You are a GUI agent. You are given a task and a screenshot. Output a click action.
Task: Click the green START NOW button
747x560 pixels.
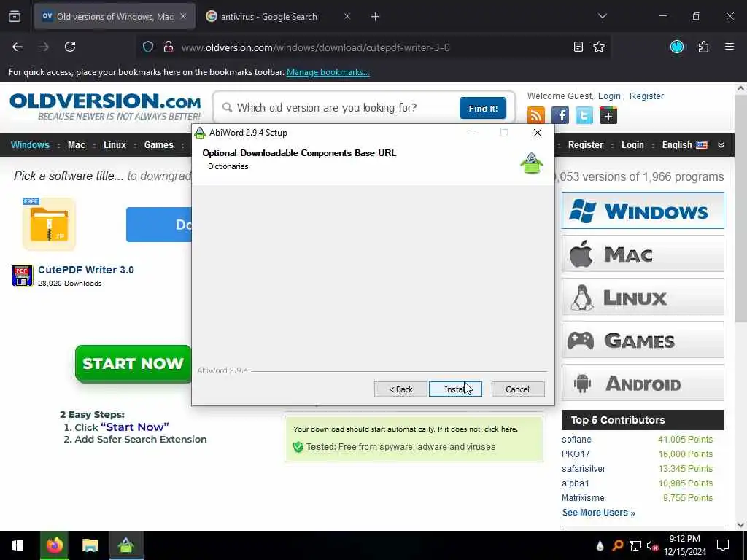tap(133, 364)
